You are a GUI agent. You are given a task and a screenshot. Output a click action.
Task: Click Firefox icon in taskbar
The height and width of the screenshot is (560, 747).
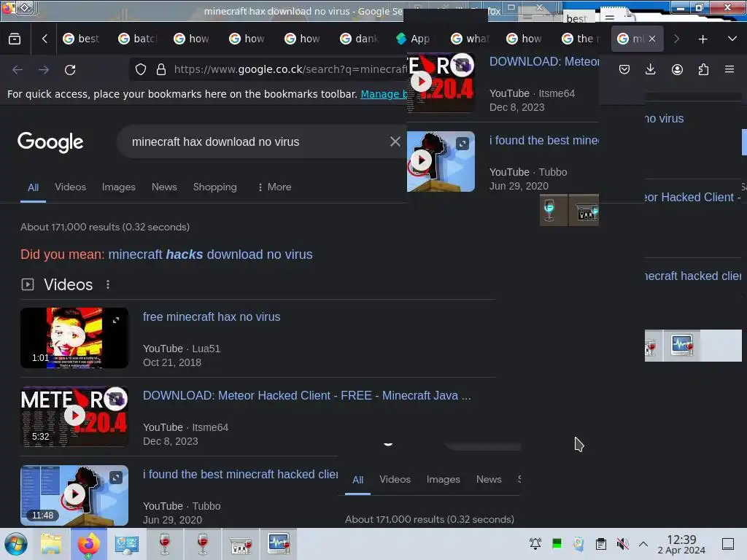(88, 544)
